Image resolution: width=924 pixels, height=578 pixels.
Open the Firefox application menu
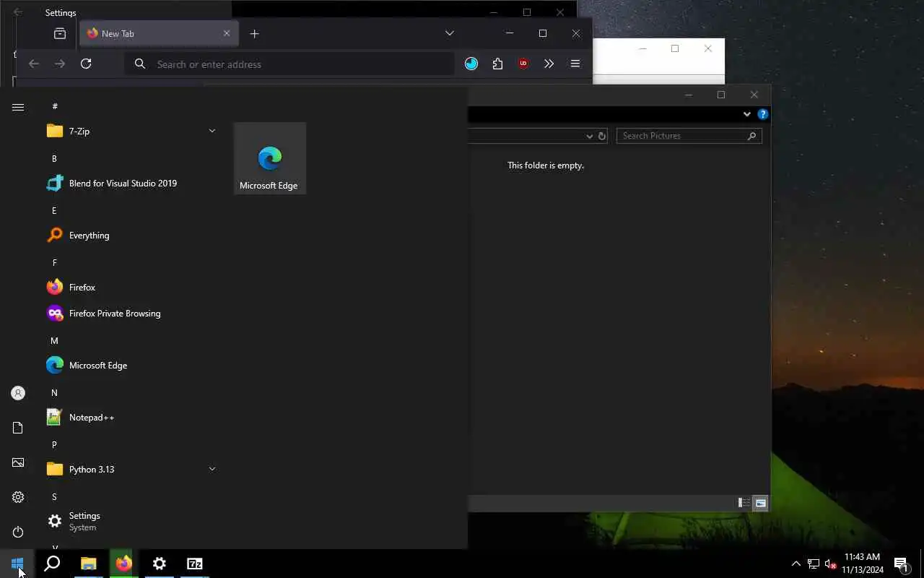(575, 64)
